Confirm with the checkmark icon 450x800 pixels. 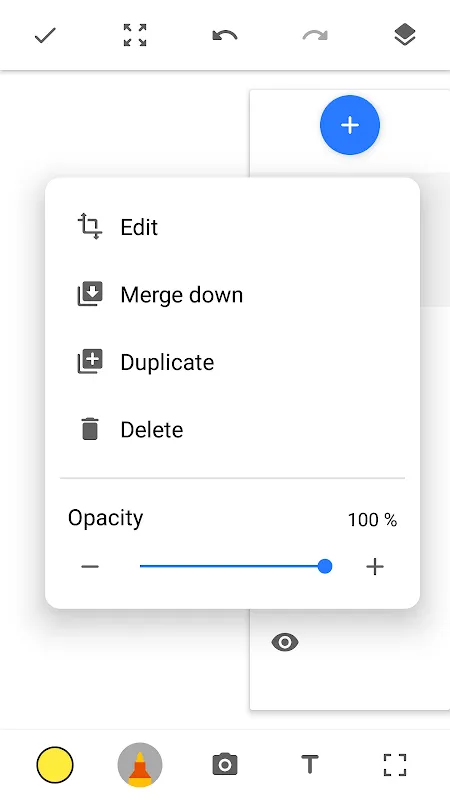tap(45, 36)
